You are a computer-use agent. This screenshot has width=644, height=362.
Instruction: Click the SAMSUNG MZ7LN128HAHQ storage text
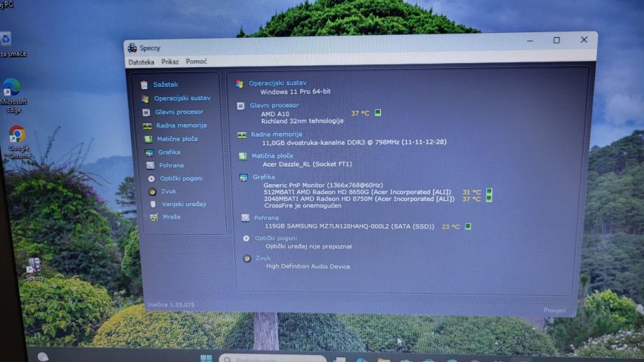coord(350,226)
